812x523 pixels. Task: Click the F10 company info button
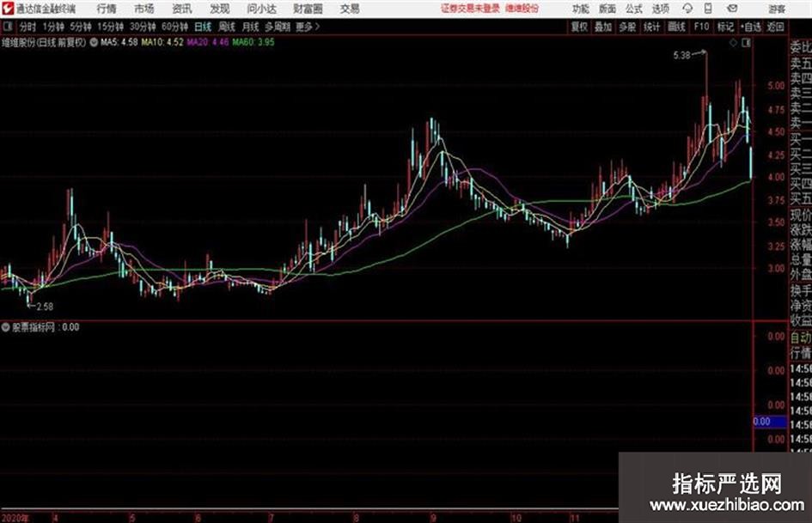[x=701, y=27]
